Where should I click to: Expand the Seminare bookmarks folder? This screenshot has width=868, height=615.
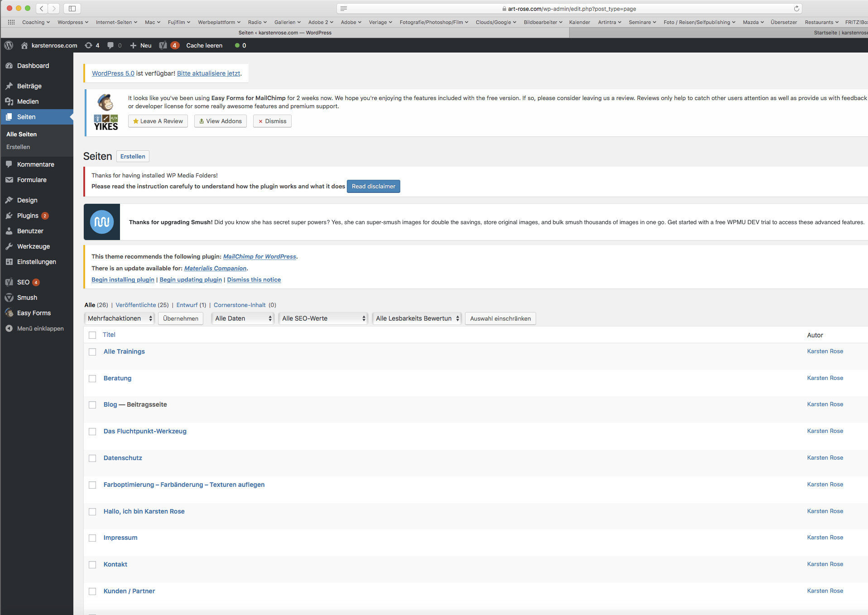point(642,22)
